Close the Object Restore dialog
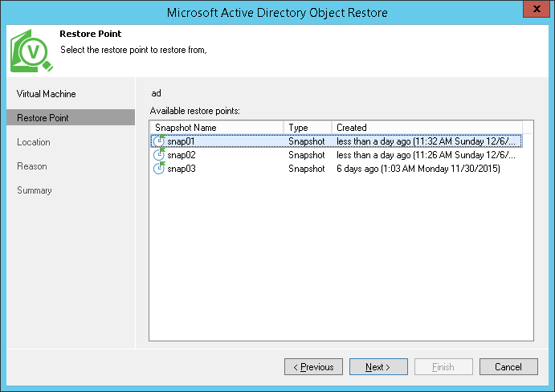Screen dimensions: 555x392 pos(536,11)
